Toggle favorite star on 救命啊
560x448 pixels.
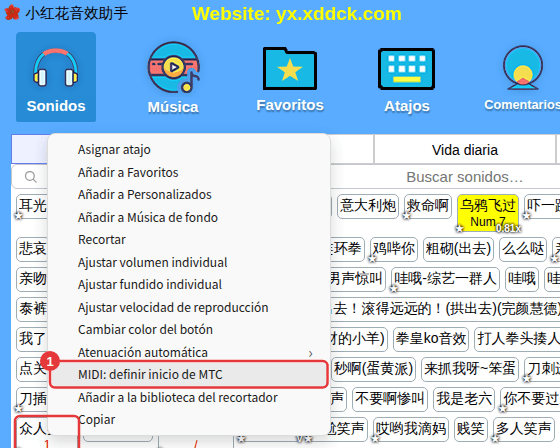point(406,216)
